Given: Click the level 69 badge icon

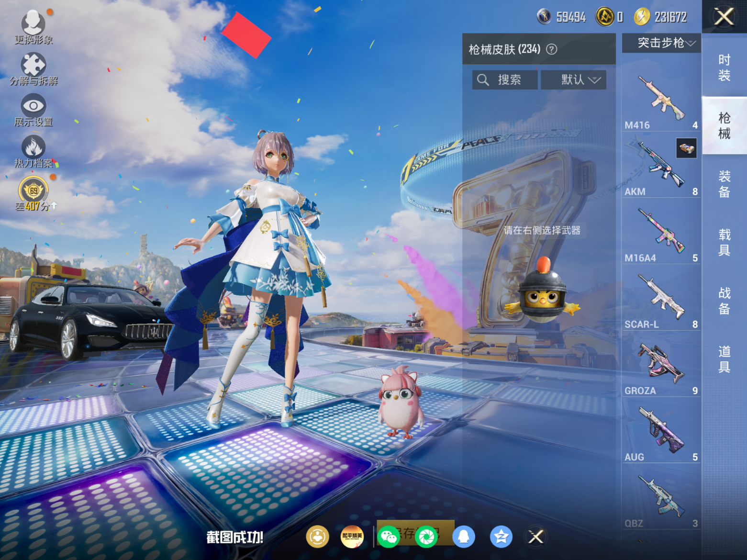Looking at the screenshot, I should pyautogui.click(x=33, y=189).
